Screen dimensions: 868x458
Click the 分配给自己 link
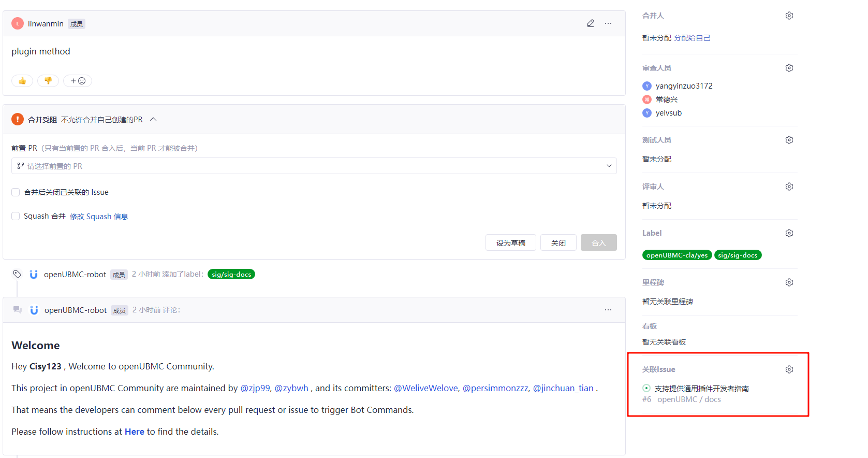click(692, 38)
